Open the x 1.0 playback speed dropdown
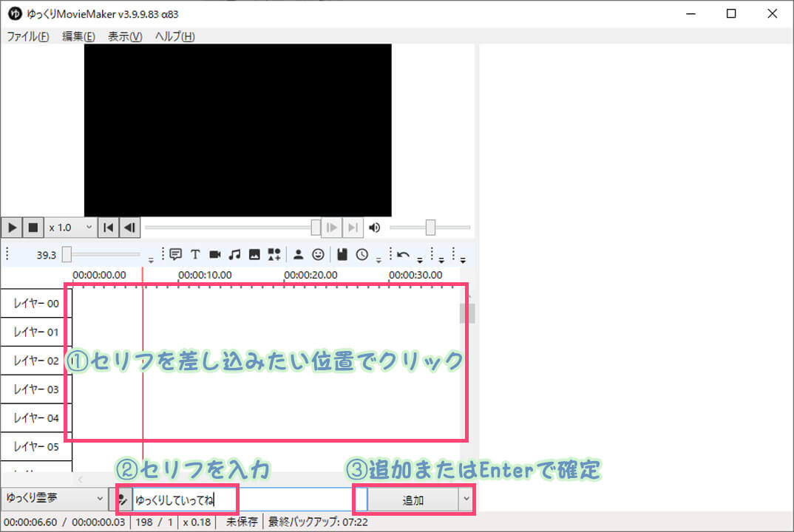794x532 pixels. tap(70, 228)
